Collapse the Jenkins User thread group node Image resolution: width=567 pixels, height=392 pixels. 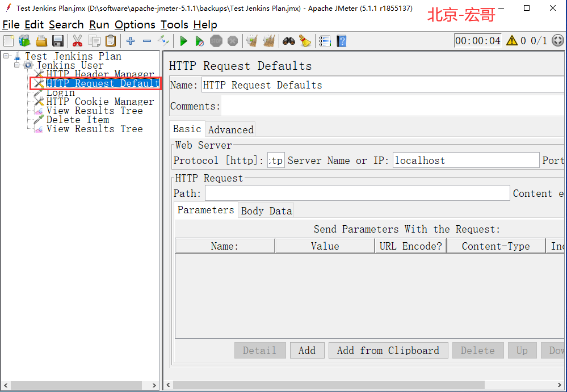point(16,65)
